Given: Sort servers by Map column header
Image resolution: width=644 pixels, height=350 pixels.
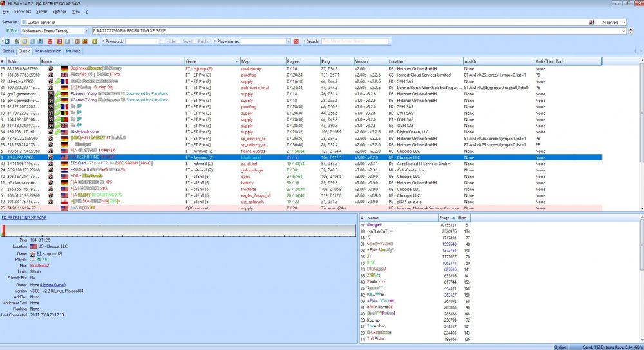Looking at the screenshot, I should coord(263,61).
